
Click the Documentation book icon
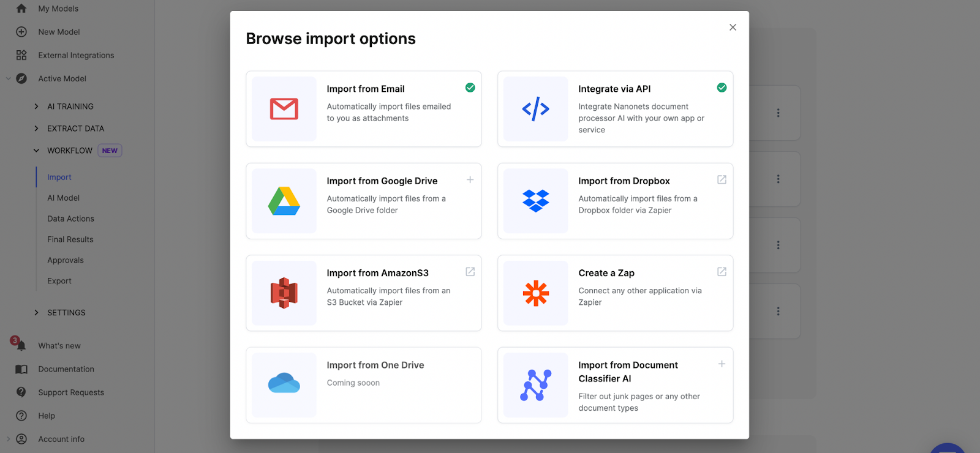(21, 369)
